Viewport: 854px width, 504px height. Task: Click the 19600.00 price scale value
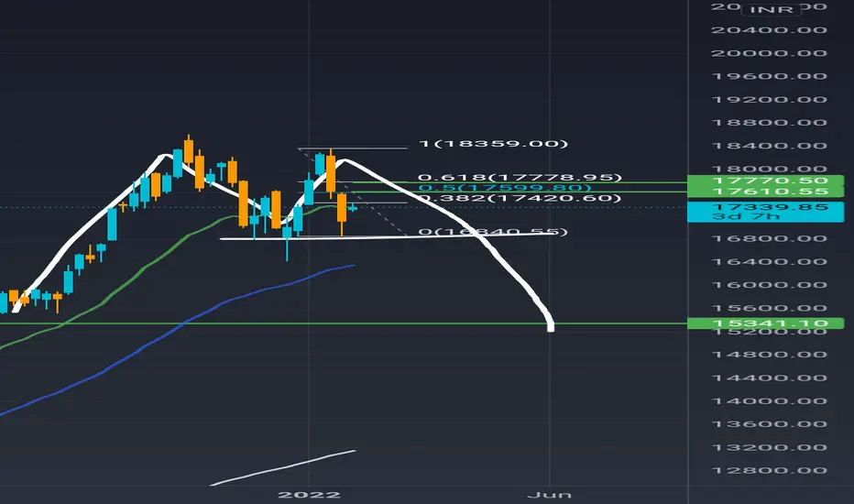tap(769, 76)
